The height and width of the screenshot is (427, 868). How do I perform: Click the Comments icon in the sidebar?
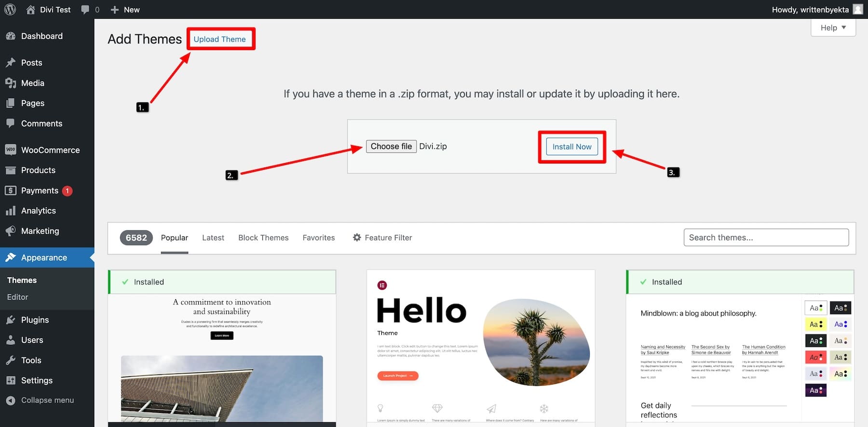[11, 123]
